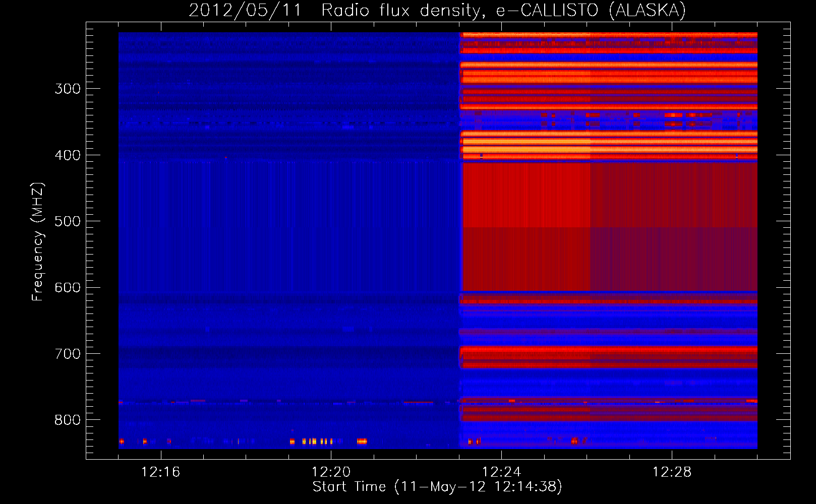Screen dimensions: 816x504
Task: Click the 12:20 time tick label
Action: pos(331,472)
